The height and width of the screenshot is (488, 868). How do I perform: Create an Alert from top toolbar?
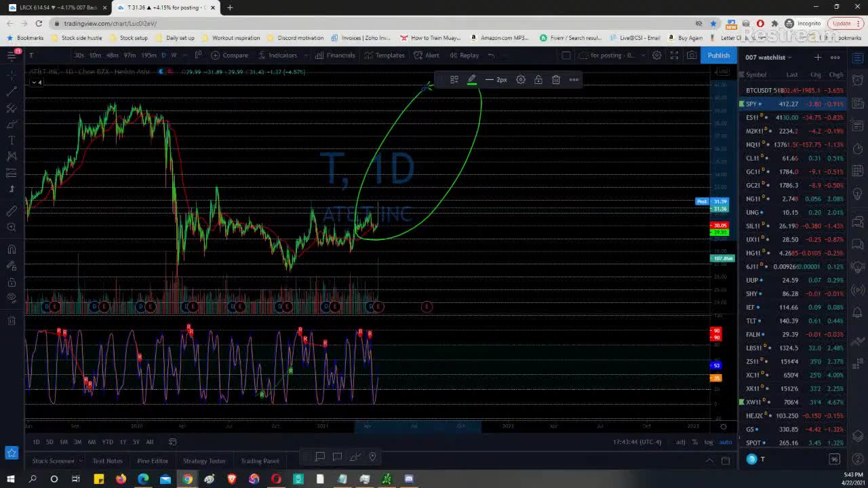[427, 56]
